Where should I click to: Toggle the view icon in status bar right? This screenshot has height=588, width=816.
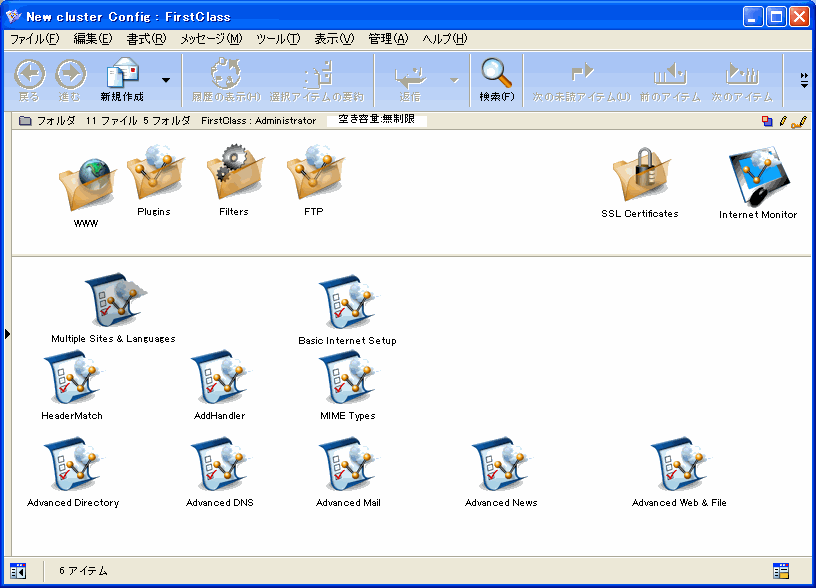781,571
